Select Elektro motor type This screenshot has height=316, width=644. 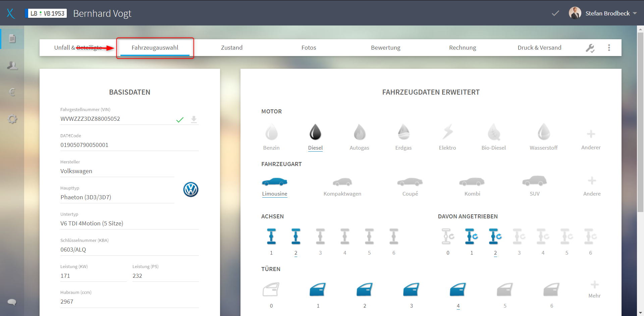pyautogui.click(x=447, y=137)
